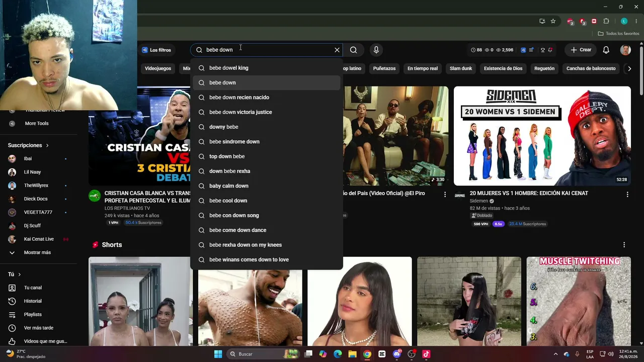This screenshot has width=644, height=362.
Task: Click the alert bell icon in the extension stats bar
Action: coord(550,50)
